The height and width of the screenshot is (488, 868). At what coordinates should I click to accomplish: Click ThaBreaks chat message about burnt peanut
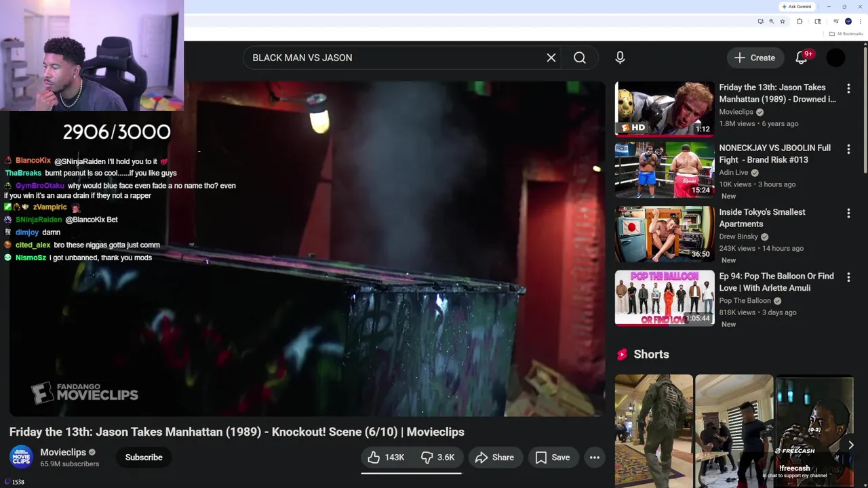(90, 173)
